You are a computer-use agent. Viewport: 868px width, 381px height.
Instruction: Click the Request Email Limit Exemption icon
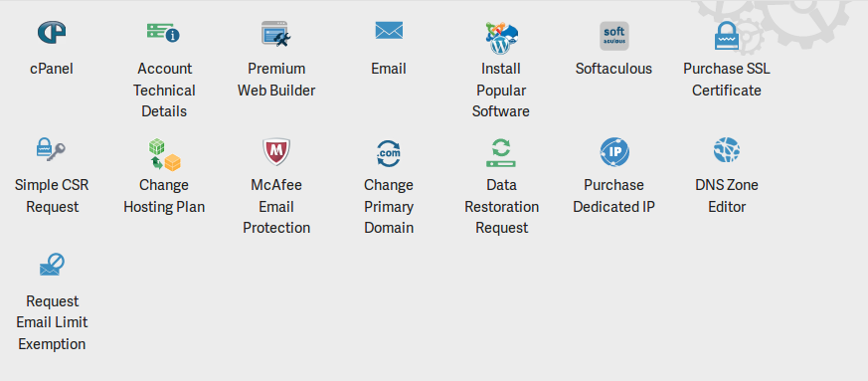(x=52, y=265)
